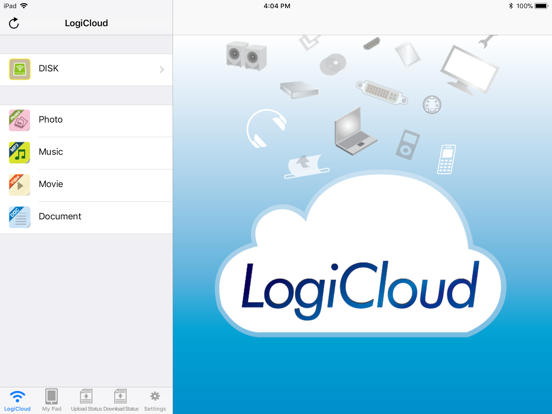Viewport: 552px width, 414px height.
Task: Open the Download Status tab
Action: [121, 401]
